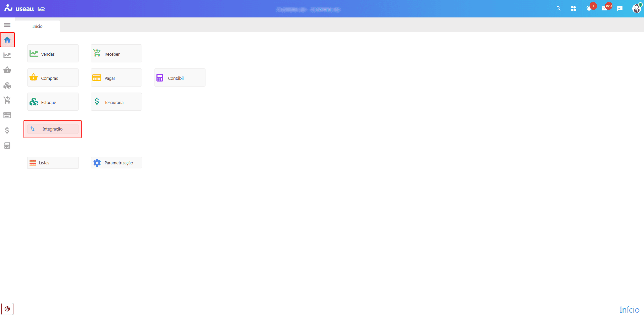
Task: Open the search magnifier in header
Action: [558, 8]
